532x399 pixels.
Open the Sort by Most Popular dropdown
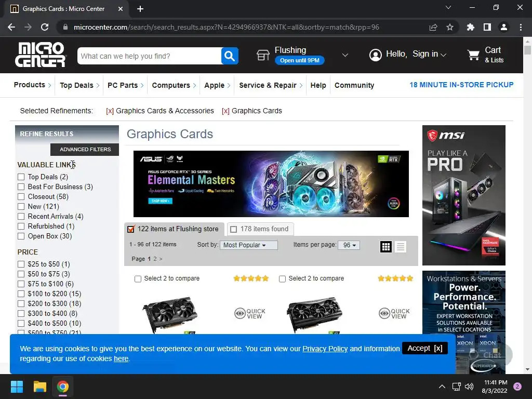[x=248, y=245]
